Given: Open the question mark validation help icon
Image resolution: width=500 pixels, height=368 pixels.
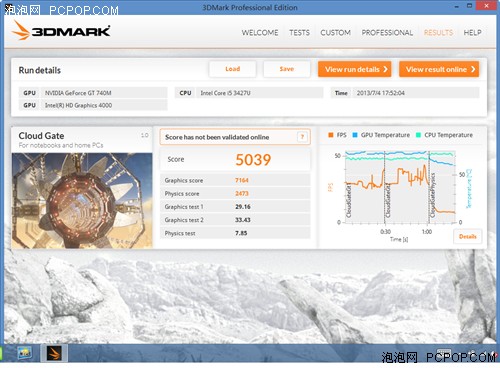Looking at the screenshot, I should point(302,137).
